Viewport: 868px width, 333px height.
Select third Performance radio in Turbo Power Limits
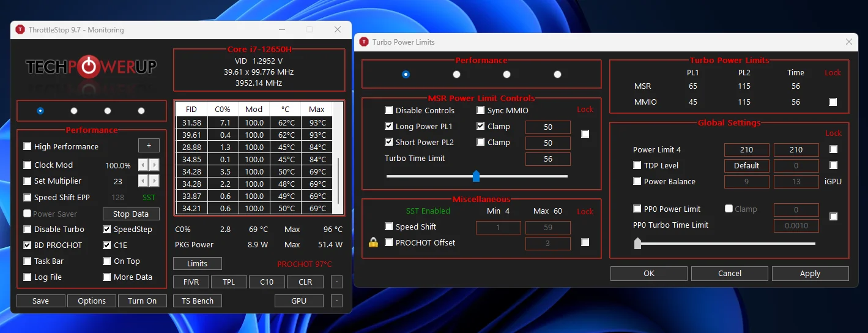click(x=506, y=74)
